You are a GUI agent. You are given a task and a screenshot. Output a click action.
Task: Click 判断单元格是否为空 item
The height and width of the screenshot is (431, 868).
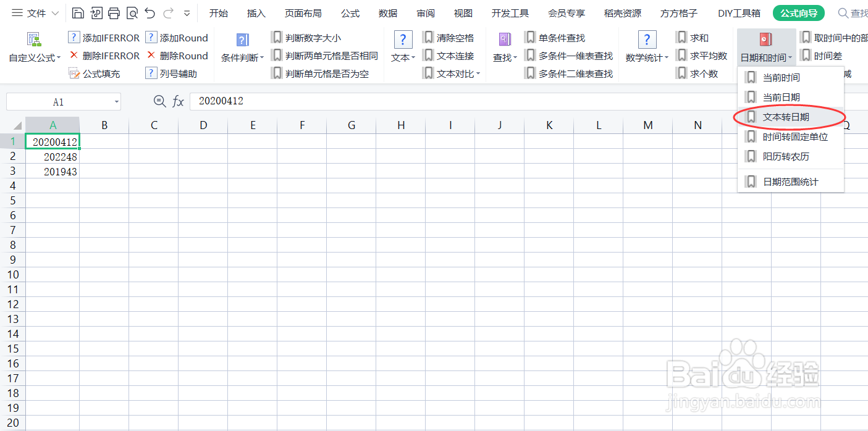(320, 73)
